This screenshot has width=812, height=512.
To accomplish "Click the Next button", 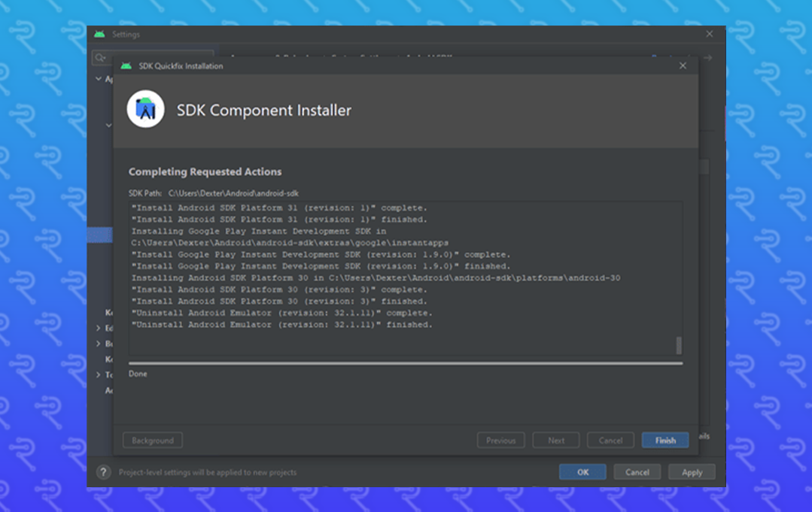I will pos(555,440).
